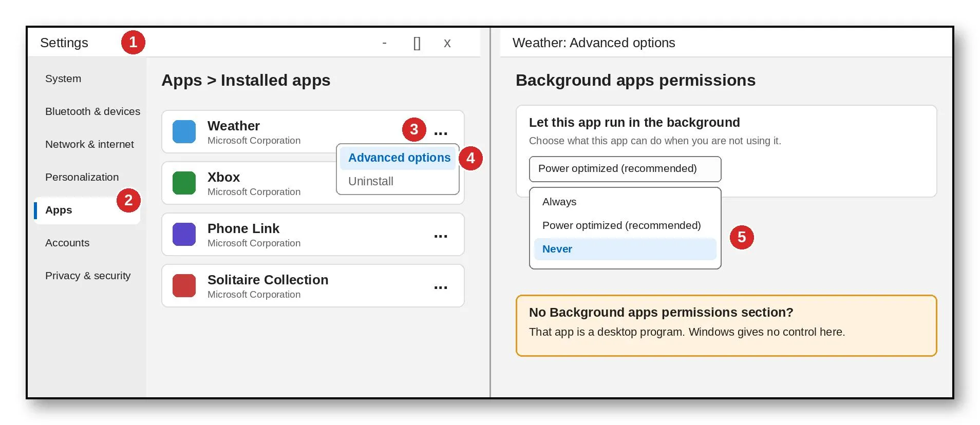This screenshot has height=425, width=980.
Task: Click the 'No Background apps permissions section?' note title
Action: coord(661,312)
